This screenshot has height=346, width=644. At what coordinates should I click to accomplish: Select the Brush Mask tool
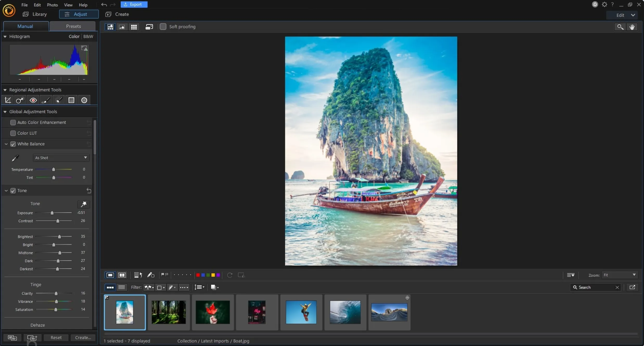(46, 100)
